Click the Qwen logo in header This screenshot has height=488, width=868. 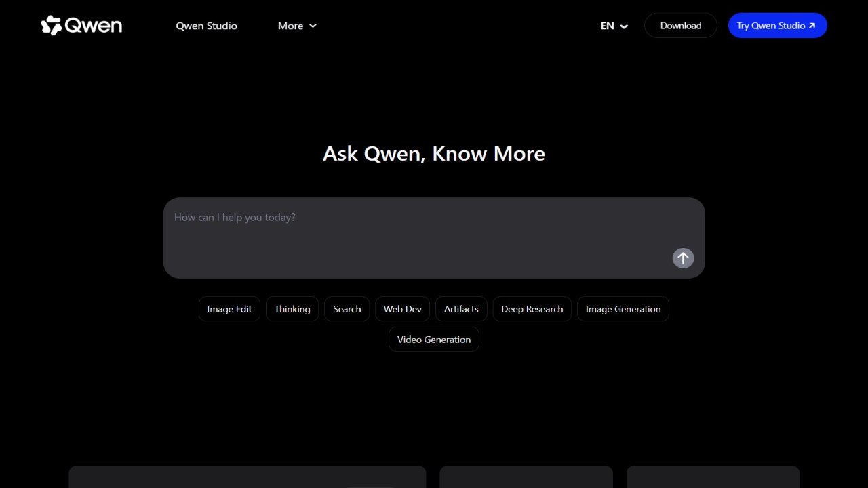click(x=81, y=26)
